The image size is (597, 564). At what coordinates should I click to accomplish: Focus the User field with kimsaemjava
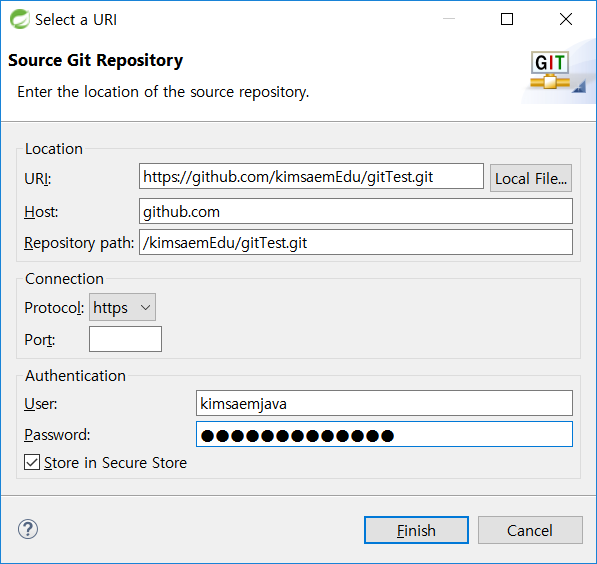click(x=384, y=403)
